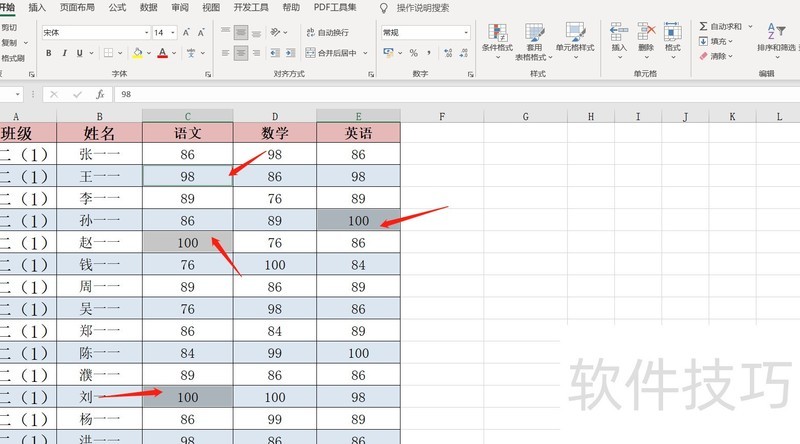
Task: Click the 填充 fill button
Action: [x=715, y=41]
